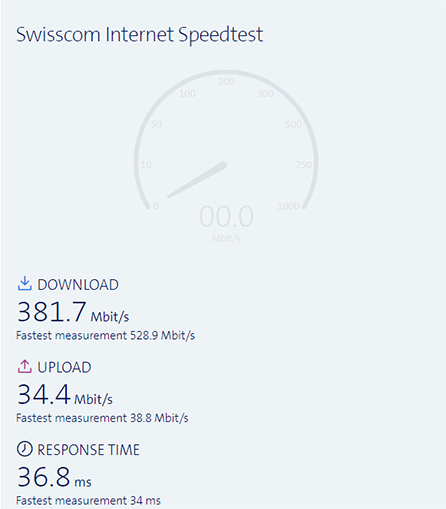The height and width of the screenshot is (509, 446).
Task: Click the 34.4 Mbit/s upload value
Action: click(65, 395)
